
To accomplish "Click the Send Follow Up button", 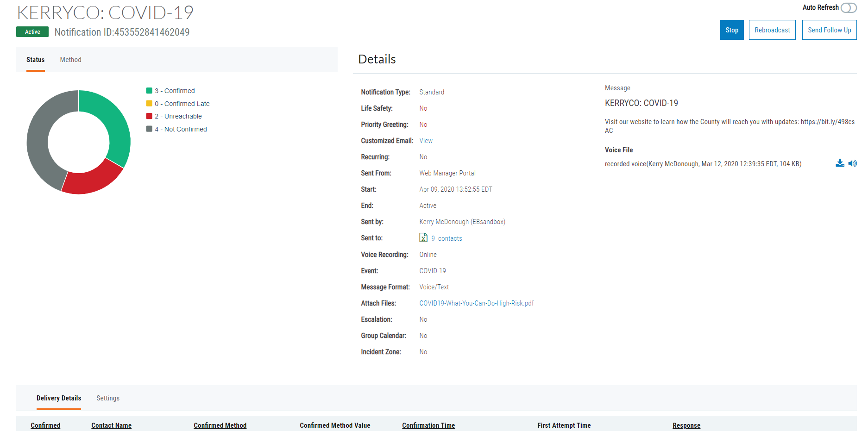I will (x=829, y=30).
